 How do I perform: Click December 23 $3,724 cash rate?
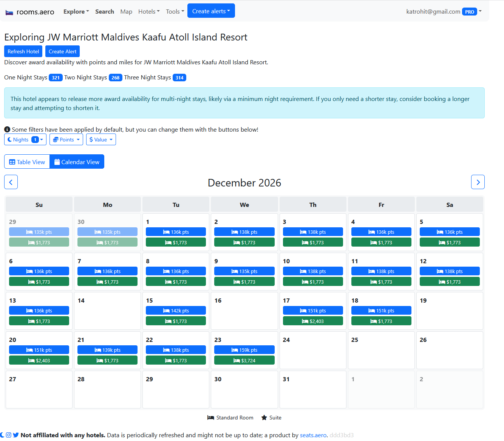coord(244,360)
